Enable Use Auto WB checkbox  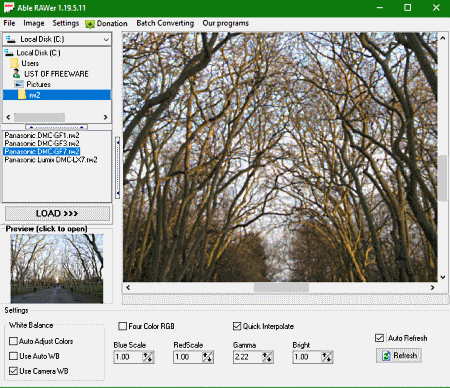click(x=13, y=356)
